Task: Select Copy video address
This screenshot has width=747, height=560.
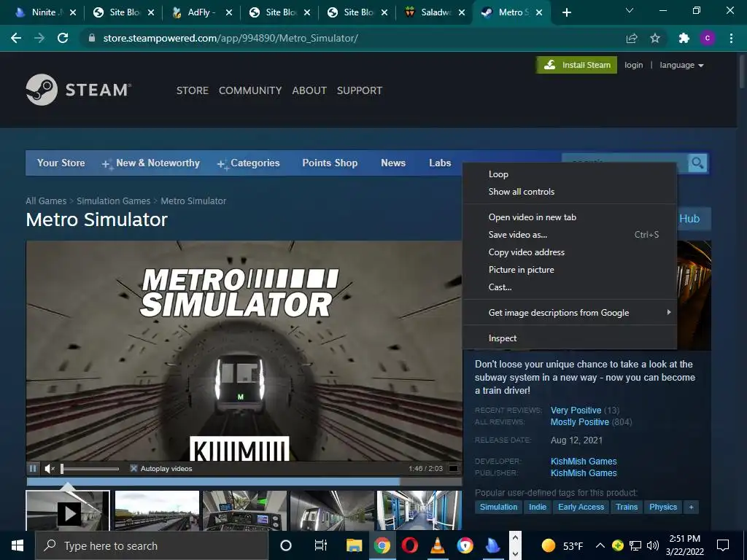Action: coord(570,252)
